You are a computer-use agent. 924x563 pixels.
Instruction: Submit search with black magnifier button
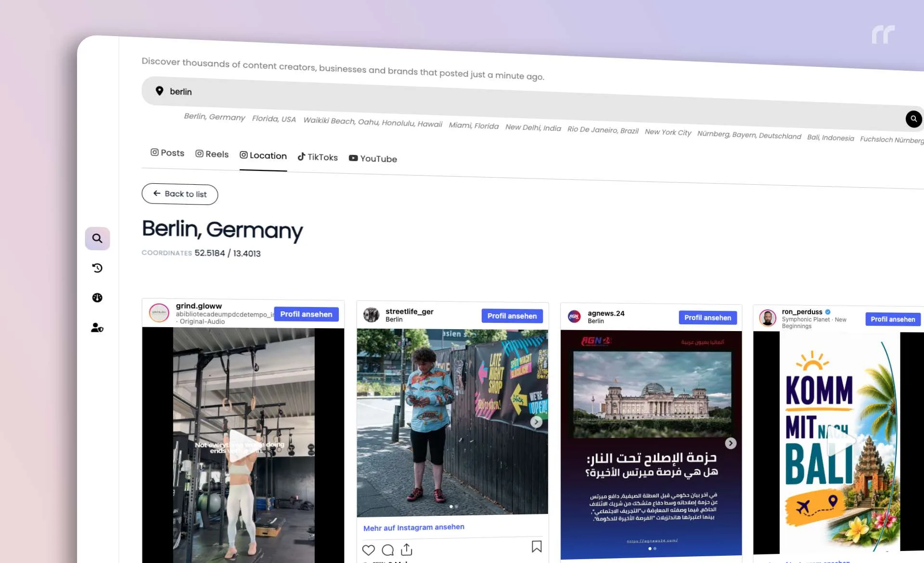pos(913,119)
